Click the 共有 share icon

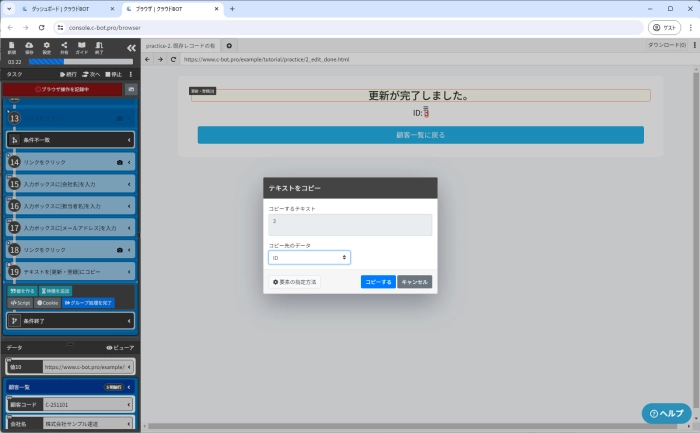pyautogui.click(x=64, y=47)
